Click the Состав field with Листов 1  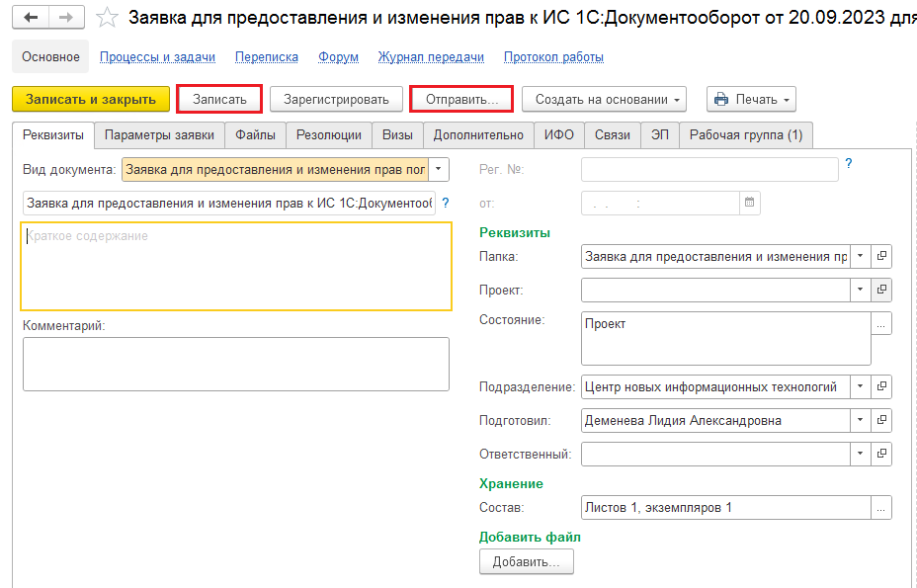coord(725,508)
